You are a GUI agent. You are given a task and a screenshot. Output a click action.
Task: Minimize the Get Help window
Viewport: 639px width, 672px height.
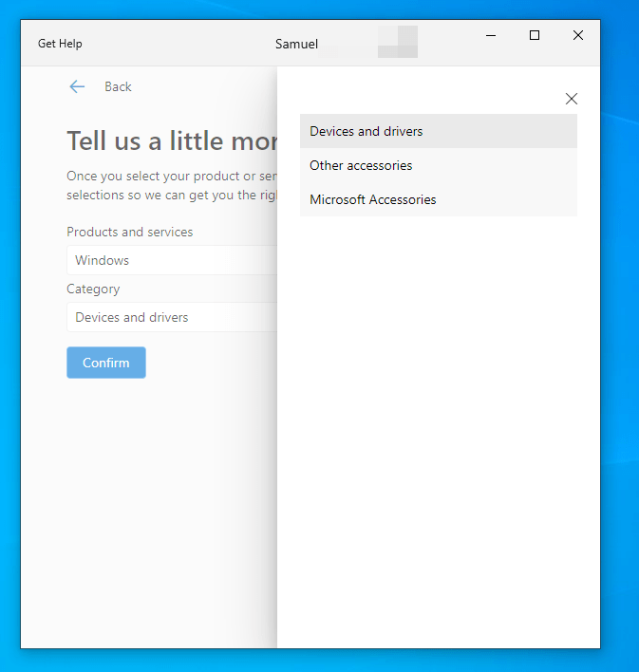491,35
